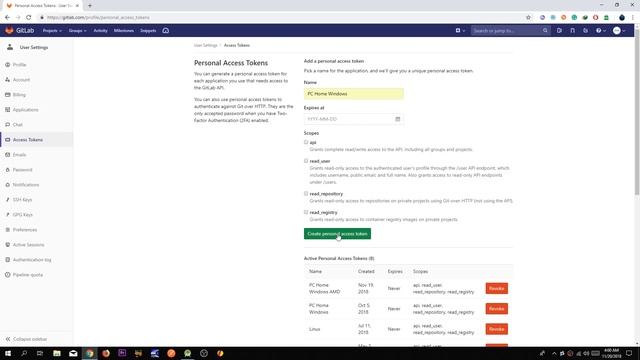Open GPG Keys in settings sidebar
640x360 pixels.
(x=22, y=215)
